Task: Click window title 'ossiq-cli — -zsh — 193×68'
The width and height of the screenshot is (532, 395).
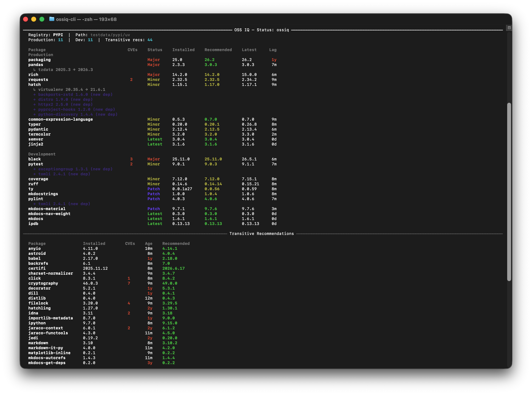Action: tap(86, 19)
